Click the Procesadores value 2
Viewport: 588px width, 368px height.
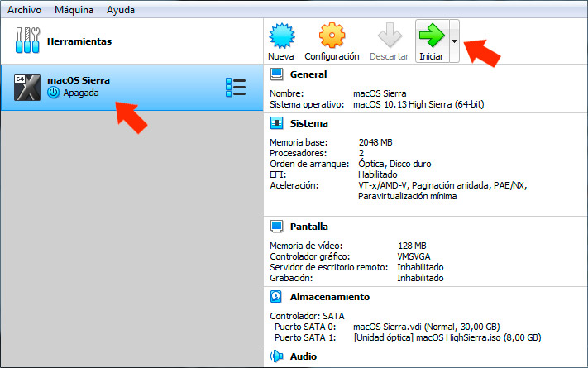point(361,153)
